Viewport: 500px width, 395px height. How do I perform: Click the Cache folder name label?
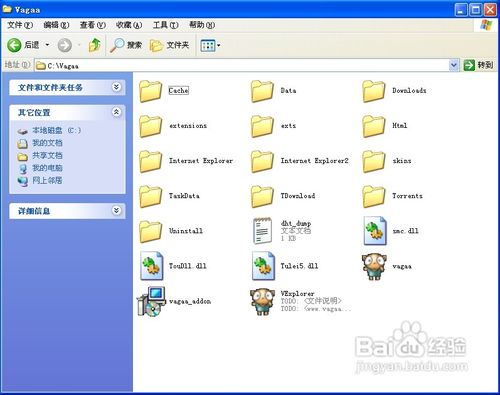pos(179,90)
